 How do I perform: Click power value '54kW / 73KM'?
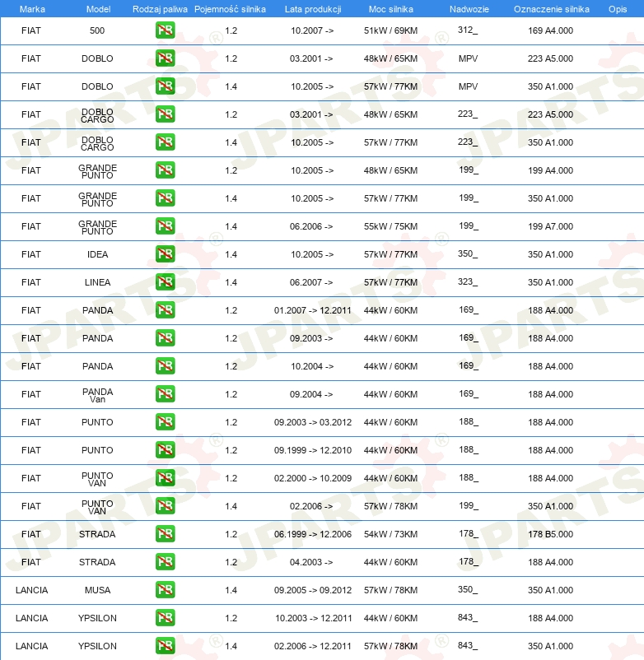[x=391, y=534]
